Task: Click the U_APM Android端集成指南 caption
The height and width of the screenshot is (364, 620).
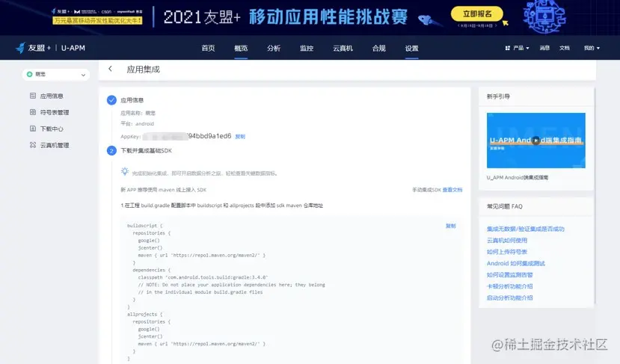Action: click(x=518, y=177)
